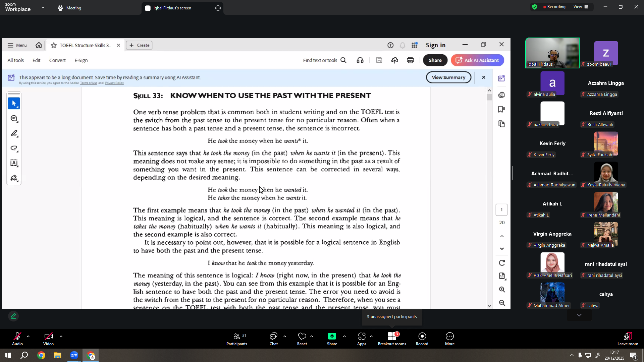The height and width of the screenshot is (362, 644).
Task: Start video with the Video button
Action: (48, 339)
